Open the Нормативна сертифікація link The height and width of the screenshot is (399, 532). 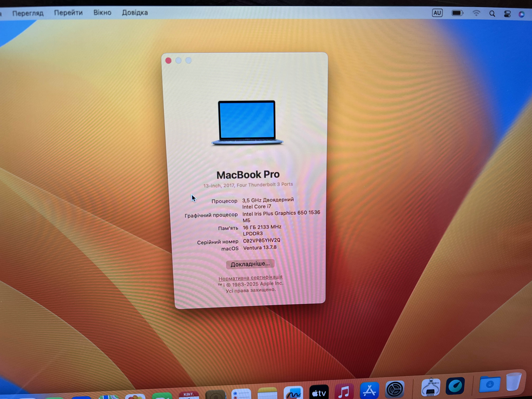(x=250, y=278)
